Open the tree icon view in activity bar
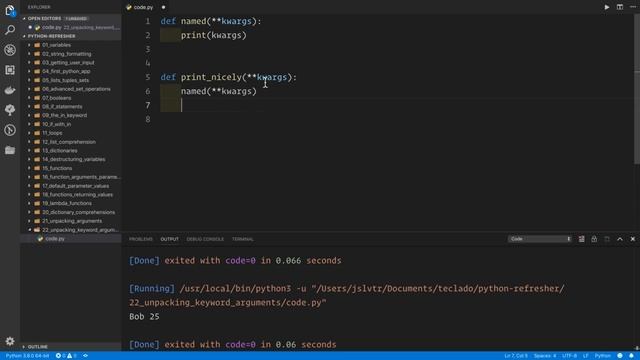The height and width of the screenshot is (360, 640). tap(10, 110)
